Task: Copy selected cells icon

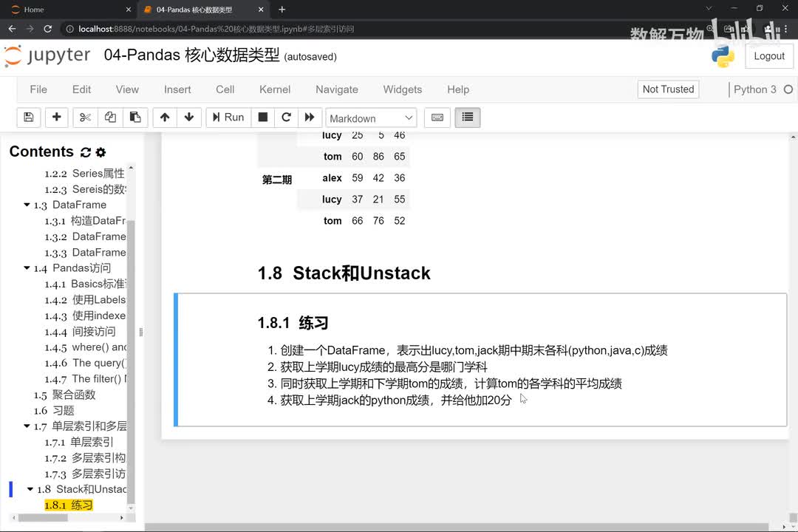Action: (x=110, y=117)
